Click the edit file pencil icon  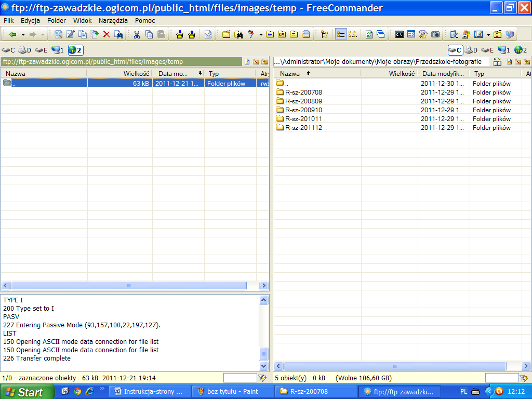71,34
